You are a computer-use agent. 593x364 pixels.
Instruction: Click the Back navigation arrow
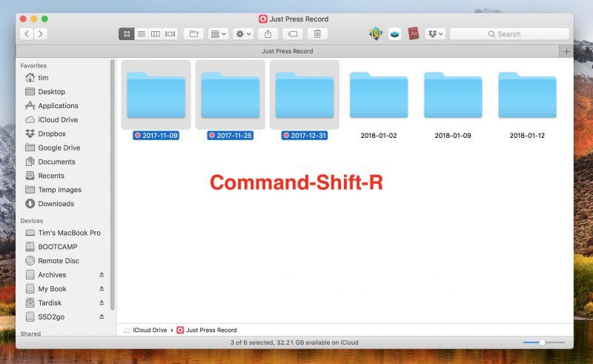click(27, 34)
